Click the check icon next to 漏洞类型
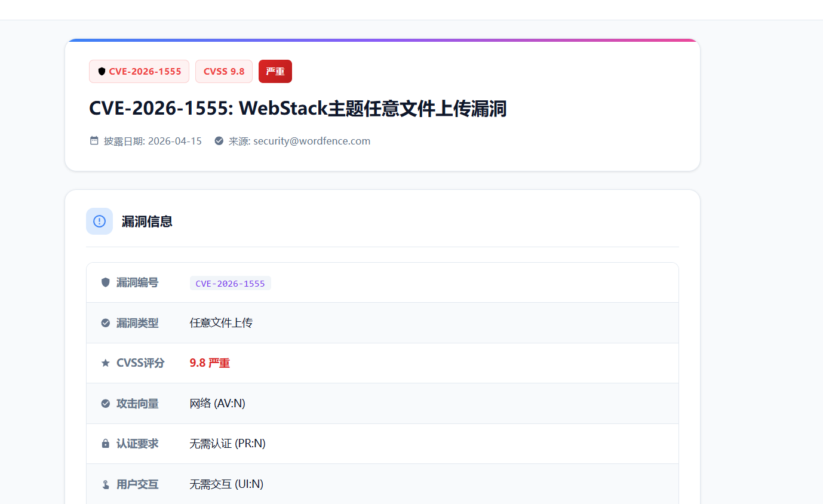 click(106, 323)
